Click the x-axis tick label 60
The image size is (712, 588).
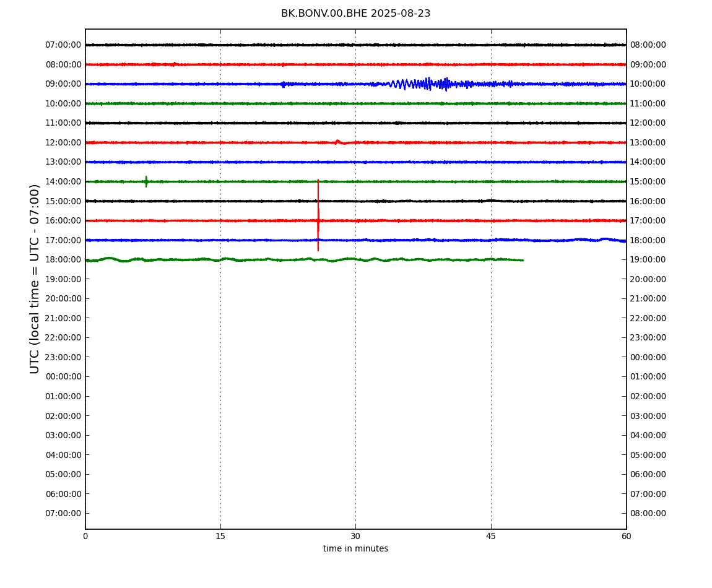pos(626,536)
